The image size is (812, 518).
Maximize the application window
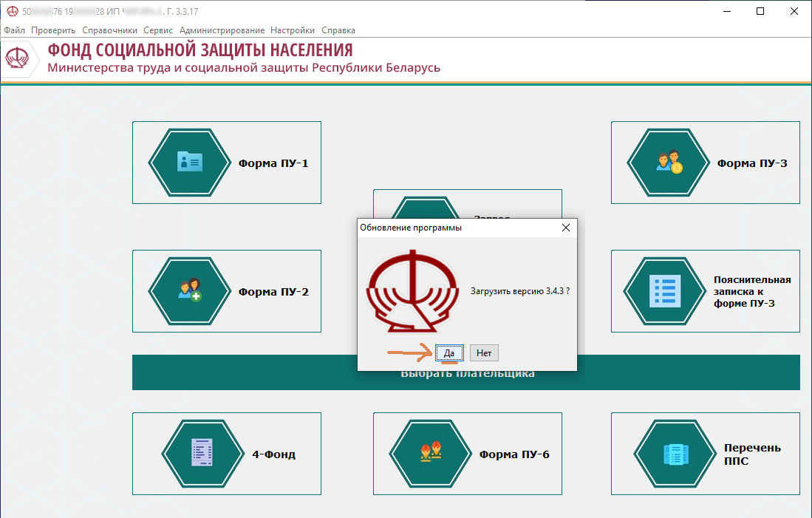[760, 11]
